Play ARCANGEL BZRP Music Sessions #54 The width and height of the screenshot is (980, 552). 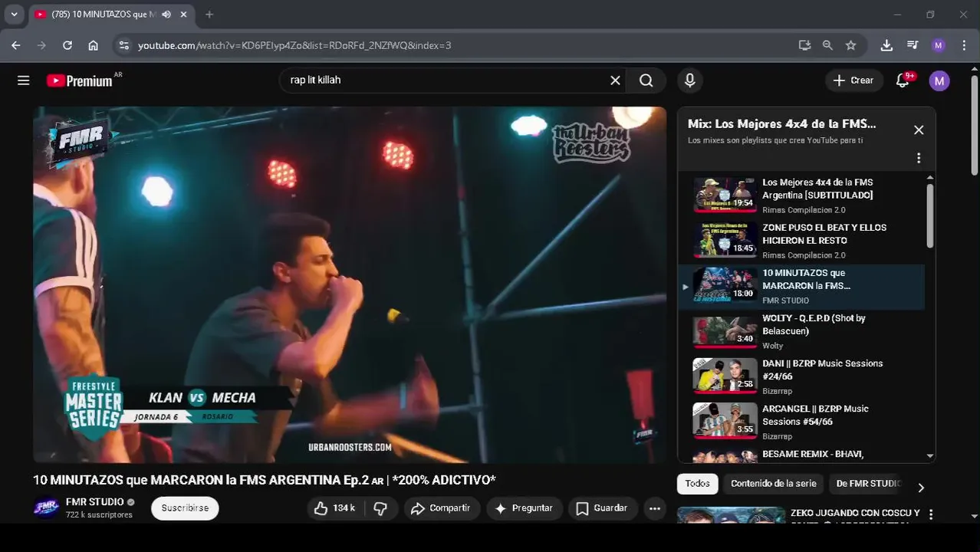pos(801,422)
